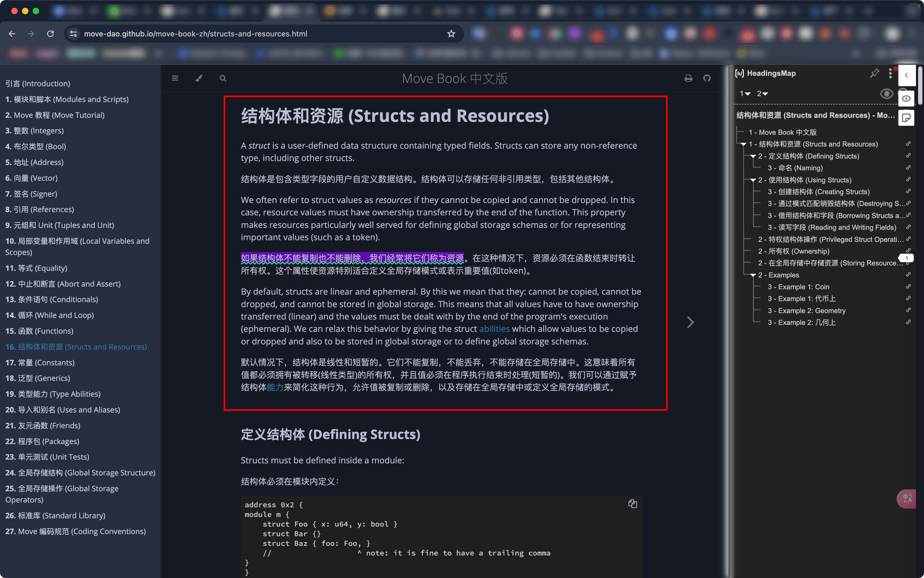The width and height of the screenshot is (924, 578).
Task: Follow the '能力' link in Chinese paragraph
Action: pyautogui.click(x=275, y=387)
